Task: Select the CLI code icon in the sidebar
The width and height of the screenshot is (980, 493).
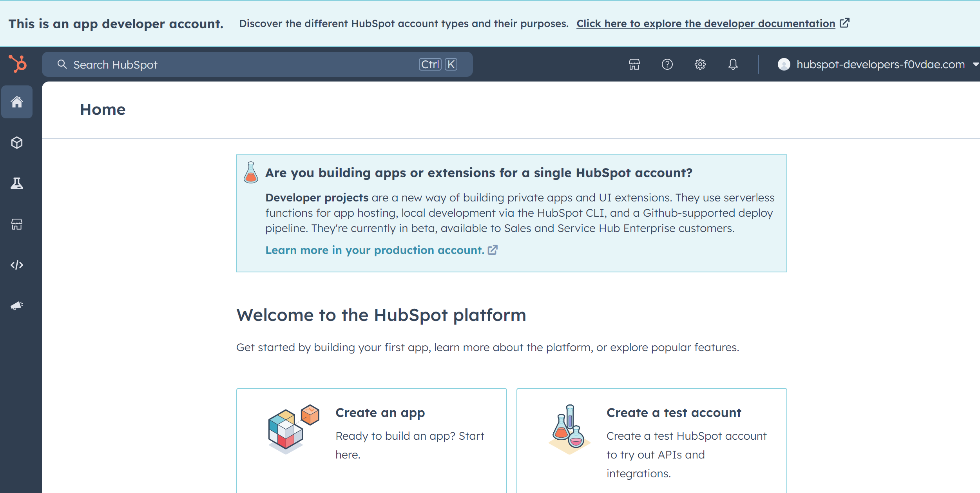Action: coord(17,265)
